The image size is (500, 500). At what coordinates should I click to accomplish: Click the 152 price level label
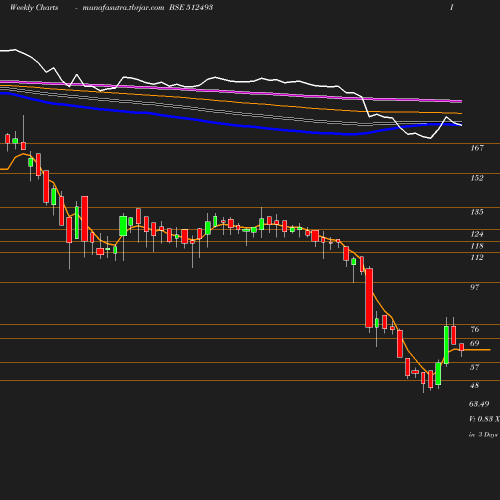tap(477, 178)
